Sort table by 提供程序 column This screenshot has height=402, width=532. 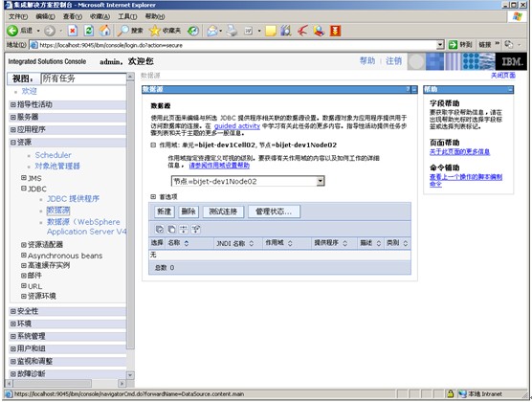(344, 243)
